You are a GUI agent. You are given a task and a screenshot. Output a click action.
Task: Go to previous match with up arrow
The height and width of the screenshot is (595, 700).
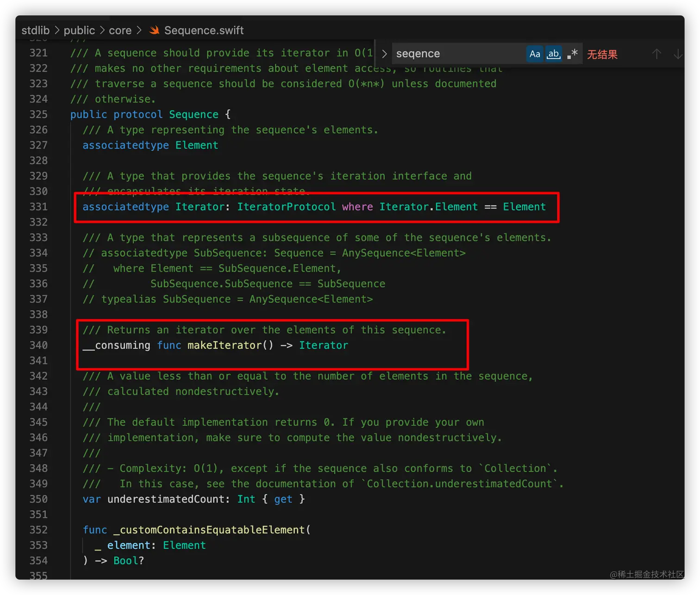[656, 54]
